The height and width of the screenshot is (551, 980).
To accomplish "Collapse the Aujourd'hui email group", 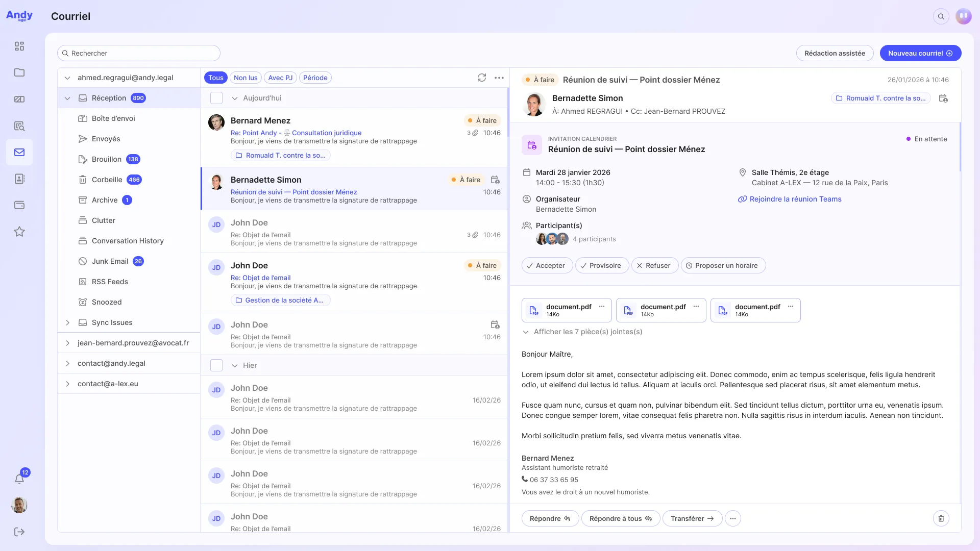I will 235,98.
